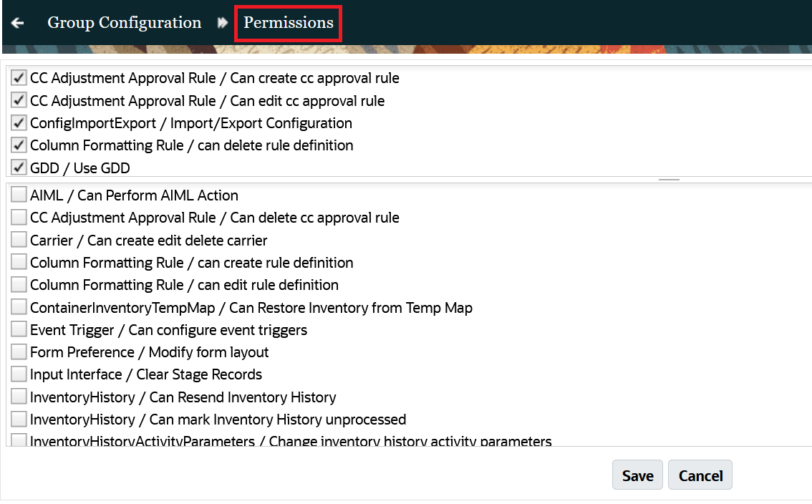This screenshot has width=812, height=504.
Task: Check InventoryHistory / Can Resend Inventory History
Action: 19,396
